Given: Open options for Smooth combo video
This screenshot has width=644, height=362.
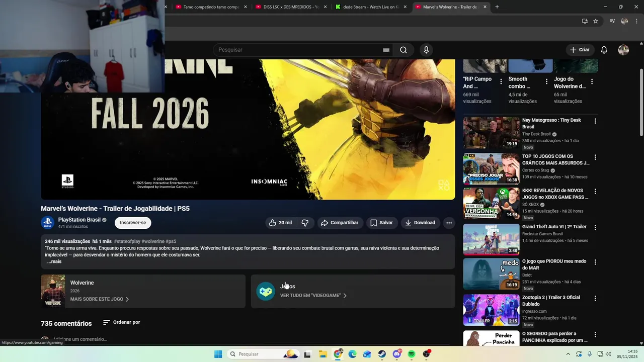Looking at the screenshot, I should pos(546,81).
